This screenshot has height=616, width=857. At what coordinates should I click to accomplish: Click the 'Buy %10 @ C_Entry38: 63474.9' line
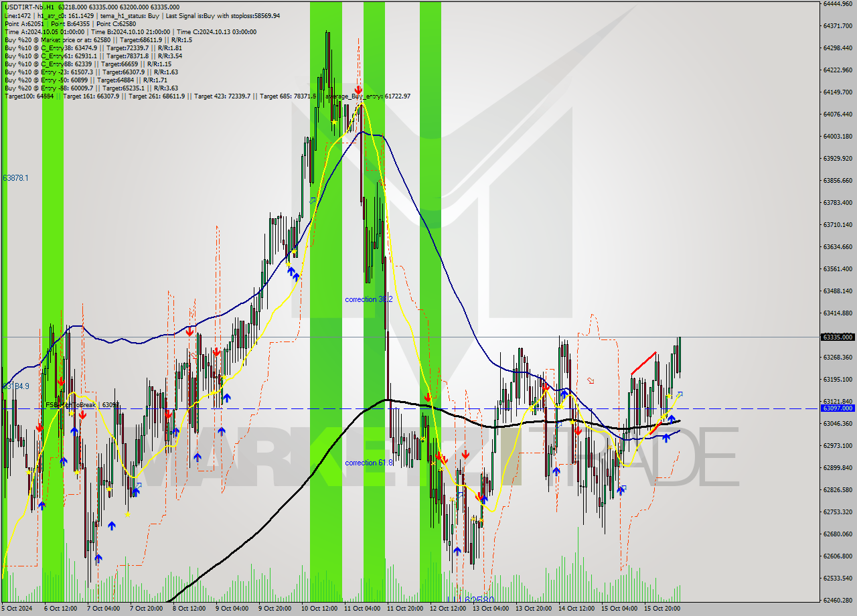pos(93,48)
